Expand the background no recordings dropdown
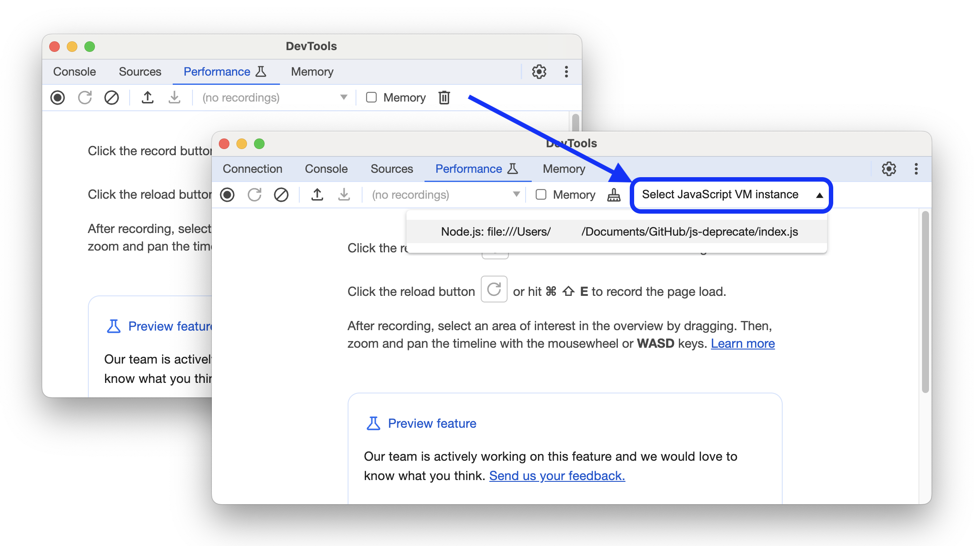This screenshot has width=980, height=546. pyautogui.click(x=342, y=97)
